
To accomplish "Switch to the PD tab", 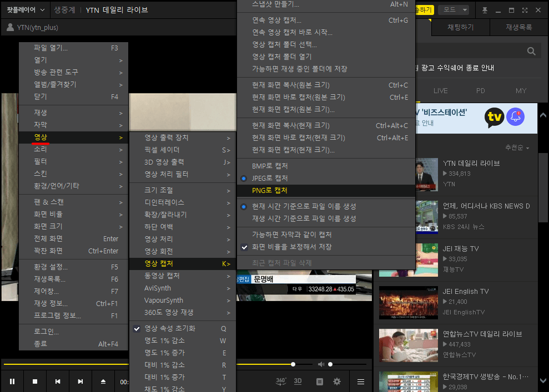I will (x=480, y=91).
